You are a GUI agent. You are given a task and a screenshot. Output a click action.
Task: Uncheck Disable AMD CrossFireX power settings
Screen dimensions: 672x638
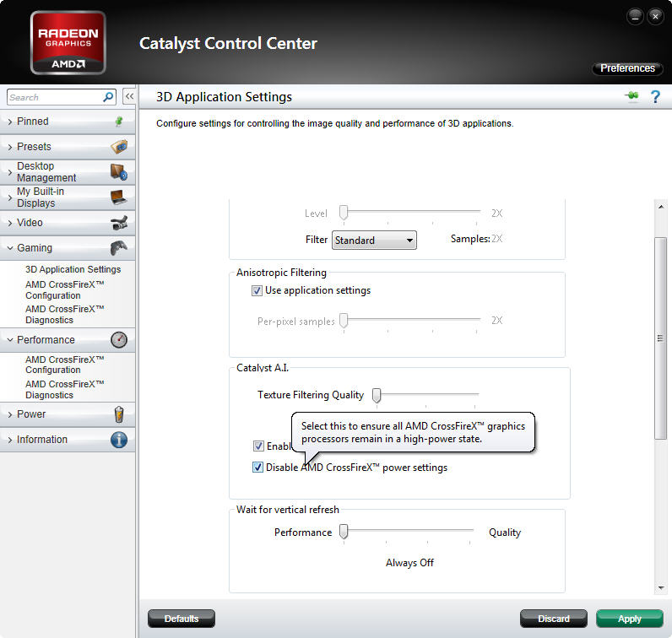(x=257, y=468)
